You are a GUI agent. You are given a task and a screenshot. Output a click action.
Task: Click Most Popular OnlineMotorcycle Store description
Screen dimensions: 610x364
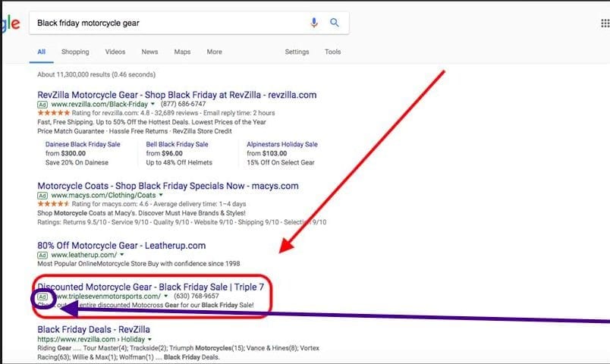[139, 264]
